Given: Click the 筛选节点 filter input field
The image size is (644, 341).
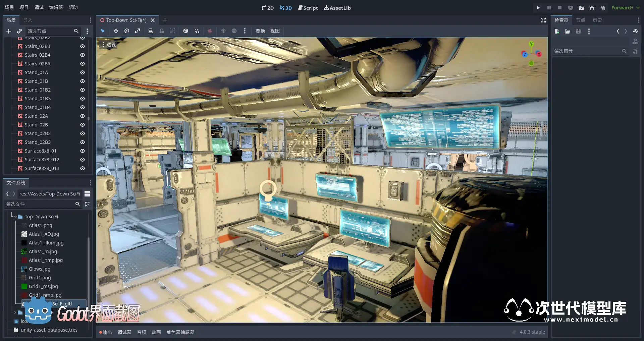Looking at the screenshot, I should tap(50, 31).
